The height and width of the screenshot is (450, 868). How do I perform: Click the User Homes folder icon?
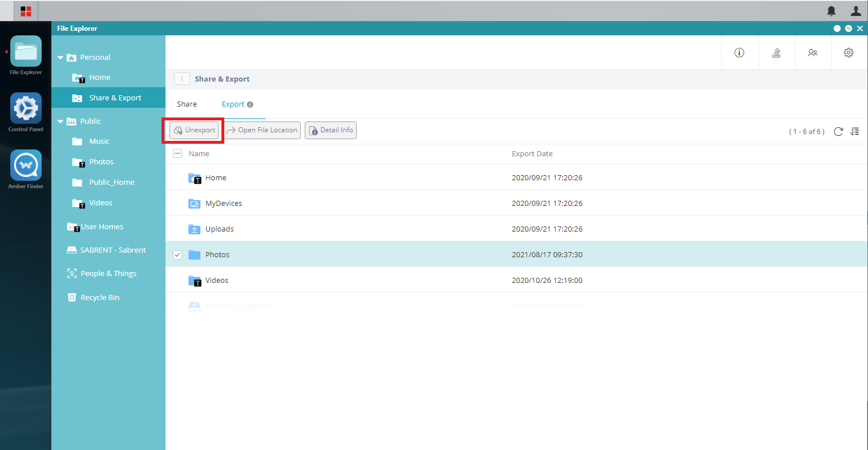pos(72,227)
